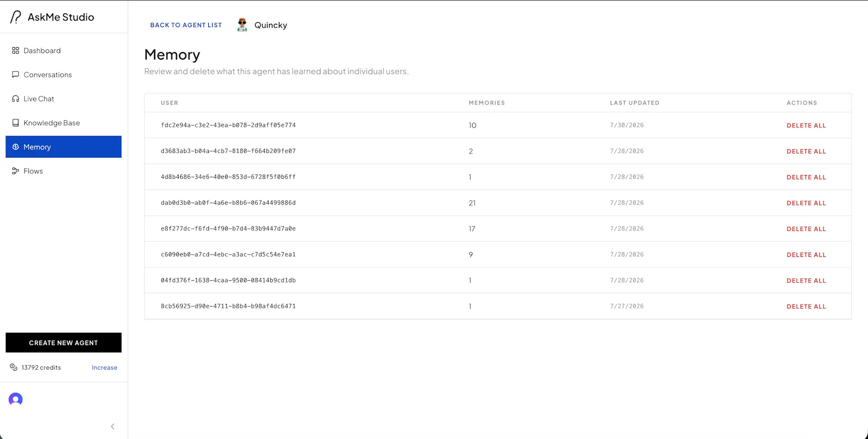
Task: Delete all memories for user dab0d3b0
Action: [806, 203]
